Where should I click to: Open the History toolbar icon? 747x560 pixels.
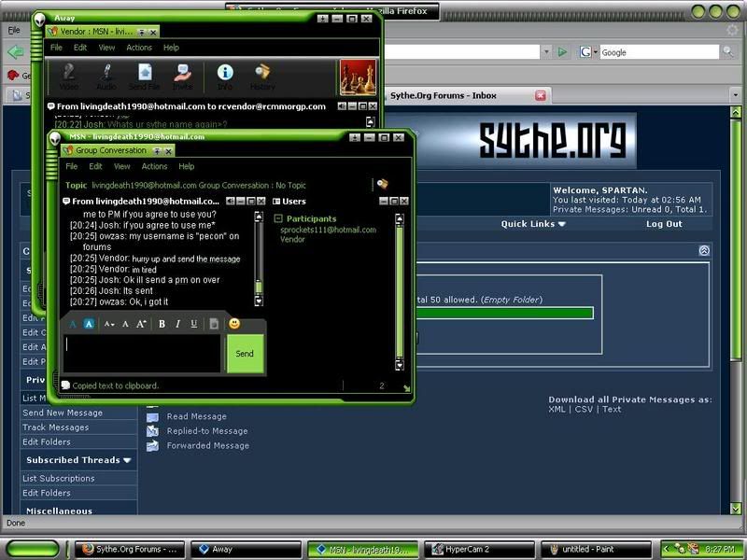(262, 77)
